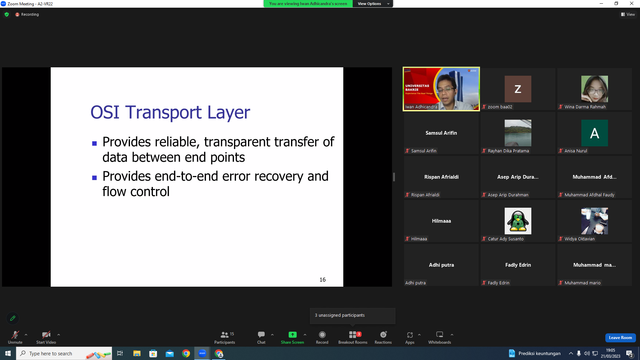640x360 pixels.
Task: Open the Windows notification center
Action: click(630, 353)
